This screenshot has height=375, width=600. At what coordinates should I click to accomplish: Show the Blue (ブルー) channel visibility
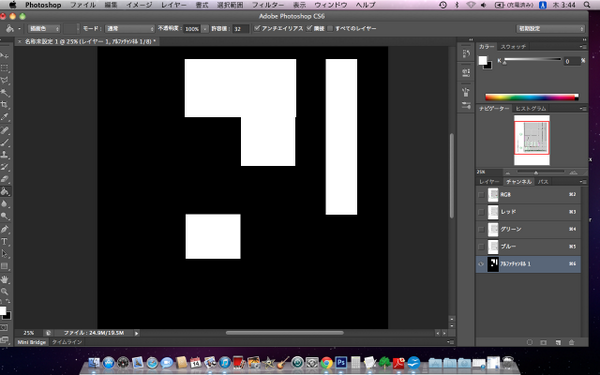(481, 247)
